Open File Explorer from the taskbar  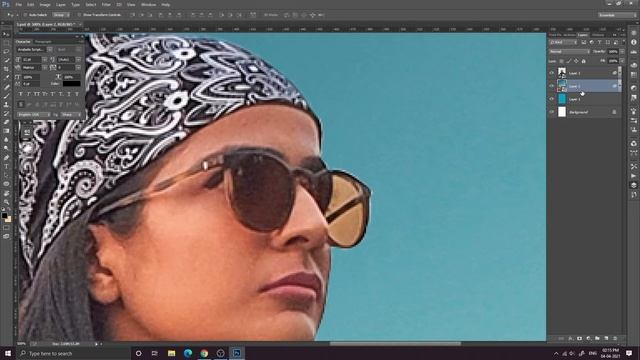(171, 353)
